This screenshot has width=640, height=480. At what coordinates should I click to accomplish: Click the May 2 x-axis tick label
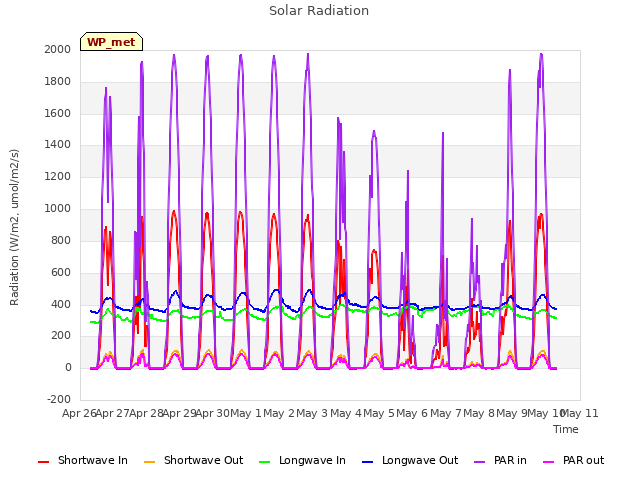point(279,413)
